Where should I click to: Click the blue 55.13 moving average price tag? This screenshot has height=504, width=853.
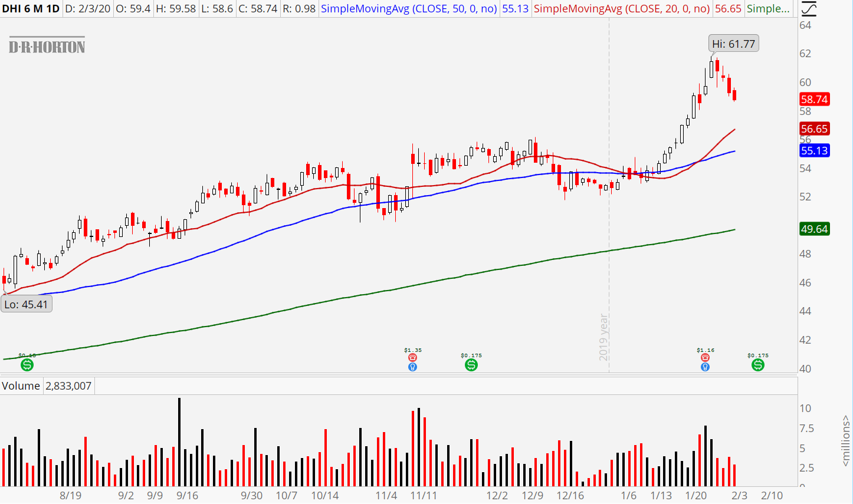pos(814,151)
